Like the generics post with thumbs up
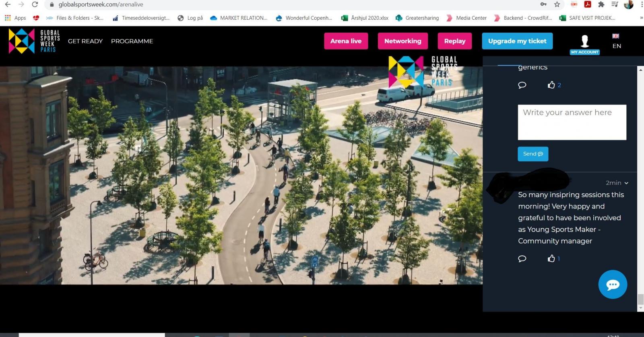The width and height of the screenshot is (644, 337). 551,85
